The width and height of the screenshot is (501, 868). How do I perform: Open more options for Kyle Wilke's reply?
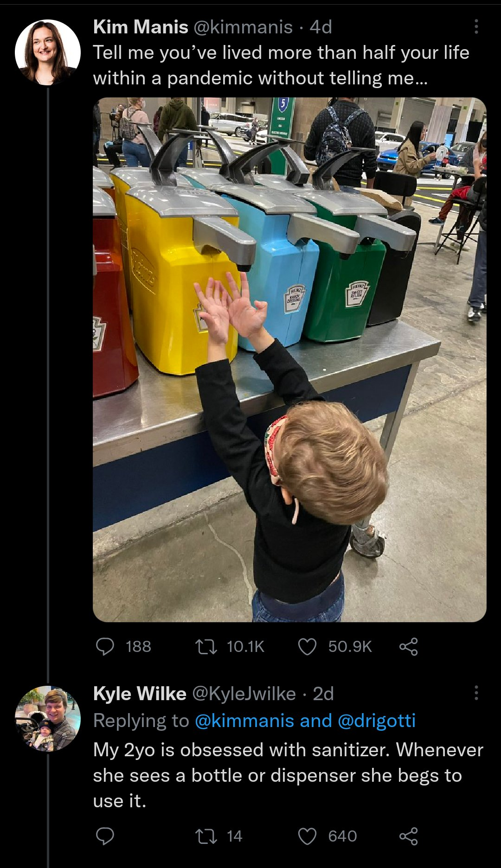(476, 693)
